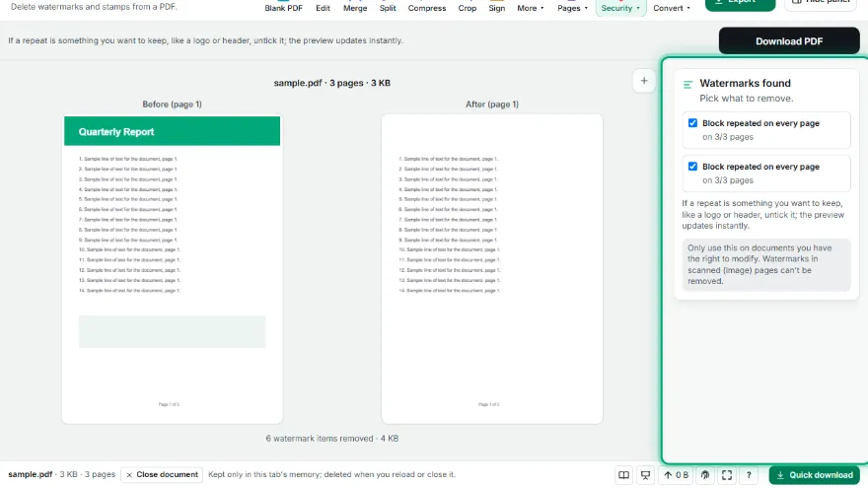Click the Download PDF button
Screen dimensions: 868x488
point(789,41)
